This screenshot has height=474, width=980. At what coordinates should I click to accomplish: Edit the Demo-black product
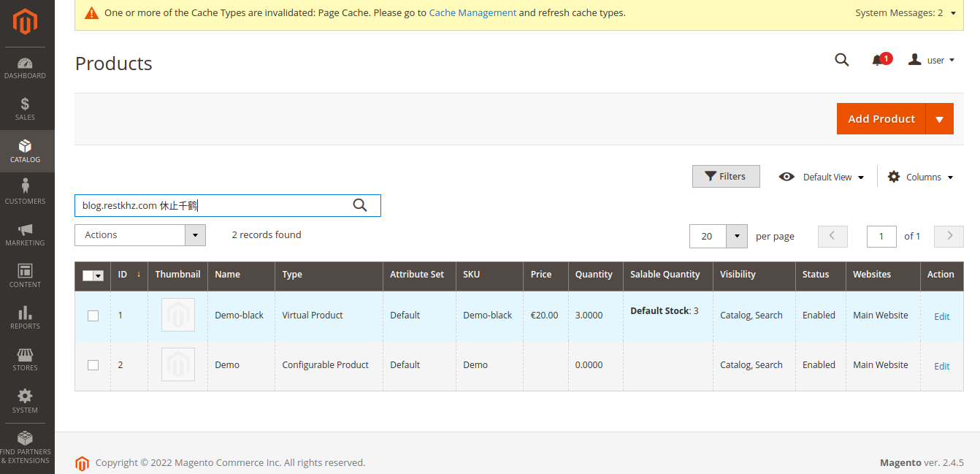point(942,316)
